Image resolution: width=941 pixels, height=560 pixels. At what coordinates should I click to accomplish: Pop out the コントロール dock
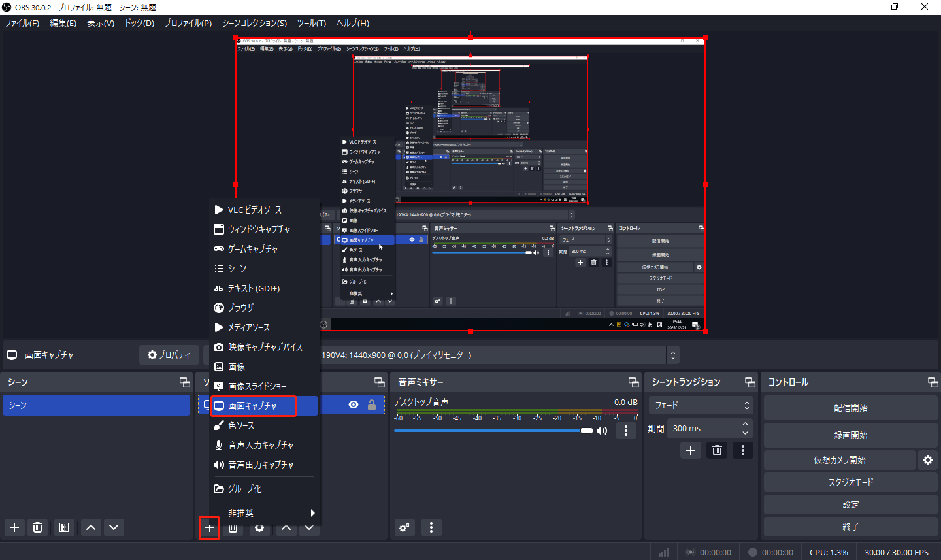click(933, 382)
